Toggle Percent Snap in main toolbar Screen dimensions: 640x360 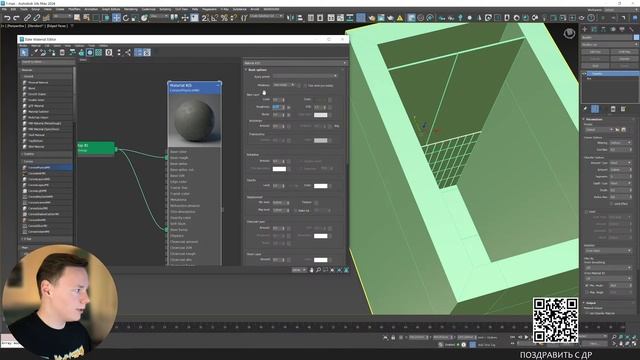[224, 18]
